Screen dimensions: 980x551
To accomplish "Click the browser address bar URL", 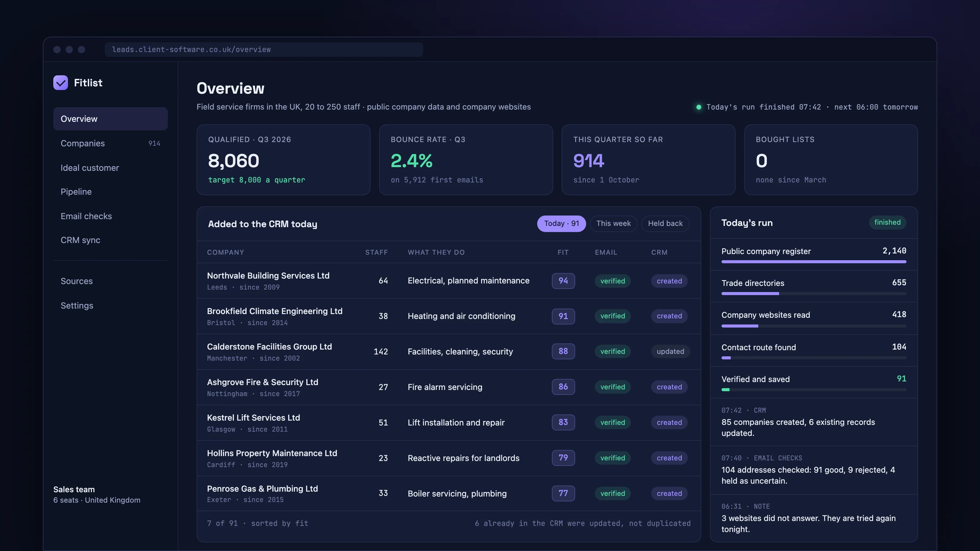I will [x=264, y=49].
